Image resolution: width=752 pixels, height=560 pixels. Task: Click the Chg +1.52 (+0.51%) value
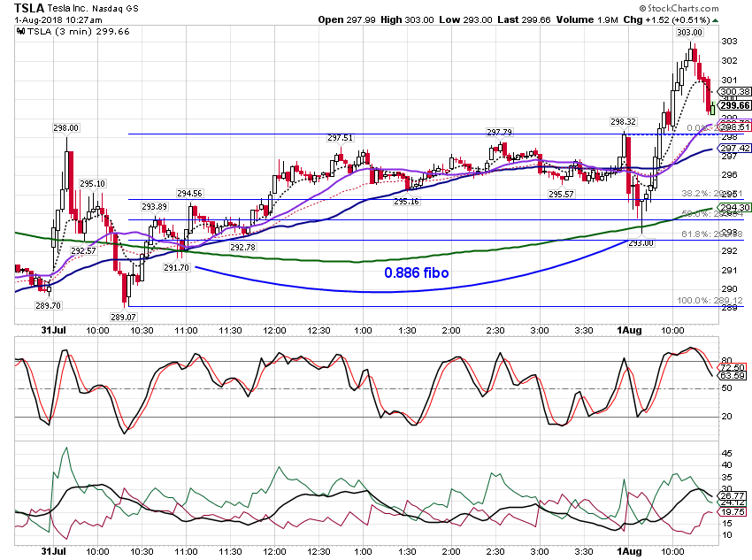point(666,19)
